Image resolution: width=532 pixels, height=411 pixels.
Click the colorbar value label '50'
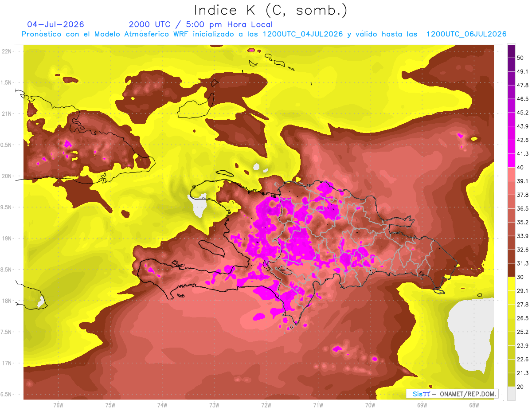pyautogui.click(x=521, y=58)
